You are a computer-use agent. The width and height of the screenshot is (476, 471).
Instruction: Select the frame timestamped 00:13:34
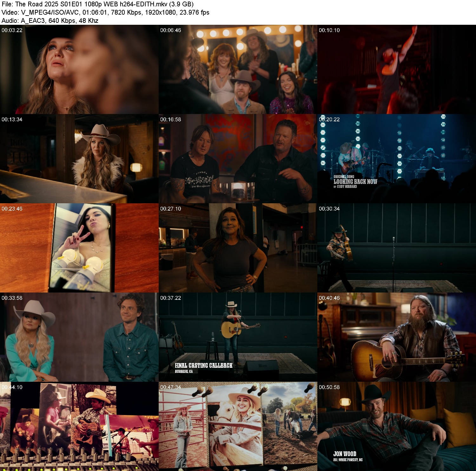click(x=79, y=159)
